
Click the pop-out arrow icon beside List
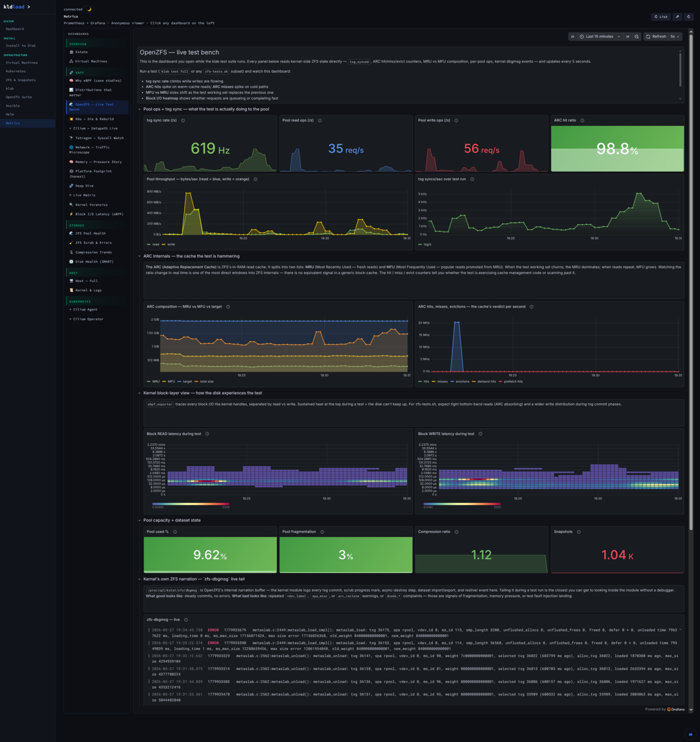point(677,17)
